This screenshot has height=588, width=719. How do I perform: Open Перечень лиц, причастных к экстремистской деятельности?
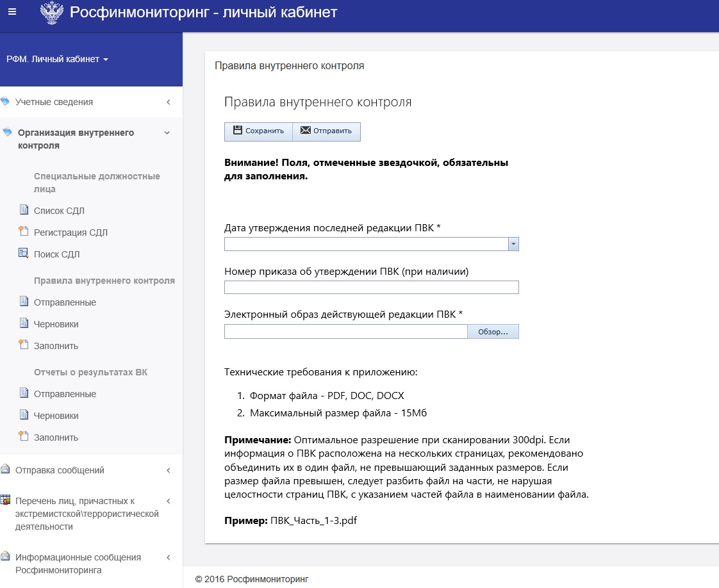coord(87,514)
